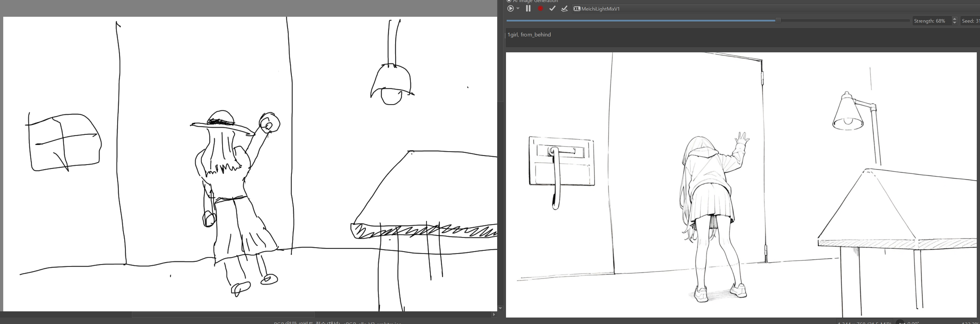This screenshot has height=324, width=980.
Task: Apply result with the checkmark icon
Action: (x=552, y=8)
